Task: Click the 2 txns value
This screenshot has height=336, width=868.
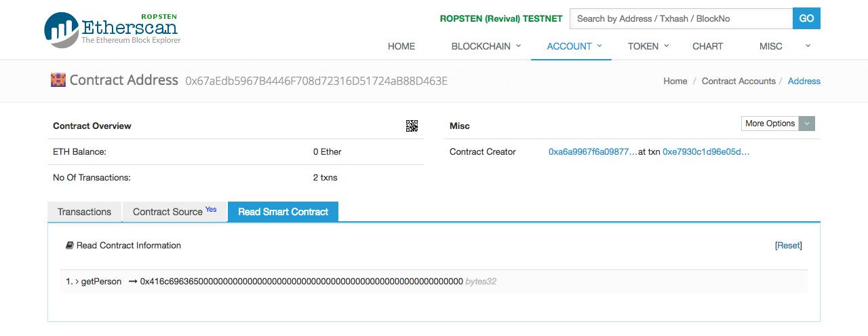Action: (325, 177)
